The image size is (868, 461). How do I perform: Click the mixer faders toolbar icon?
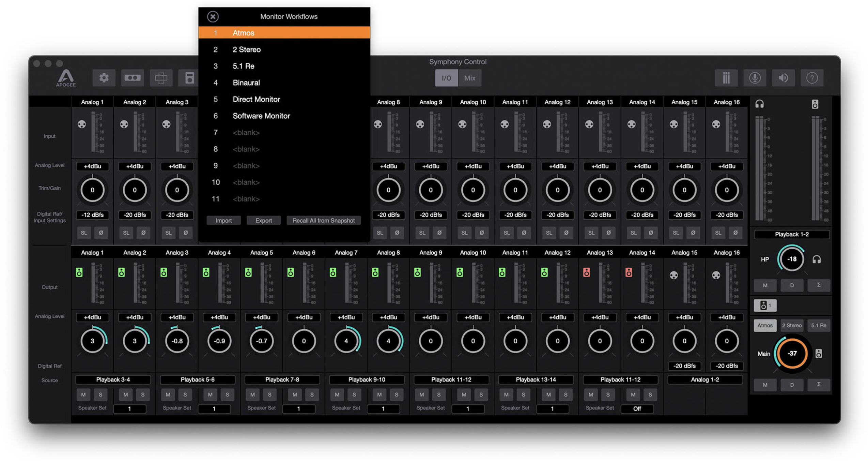(726, 78)
